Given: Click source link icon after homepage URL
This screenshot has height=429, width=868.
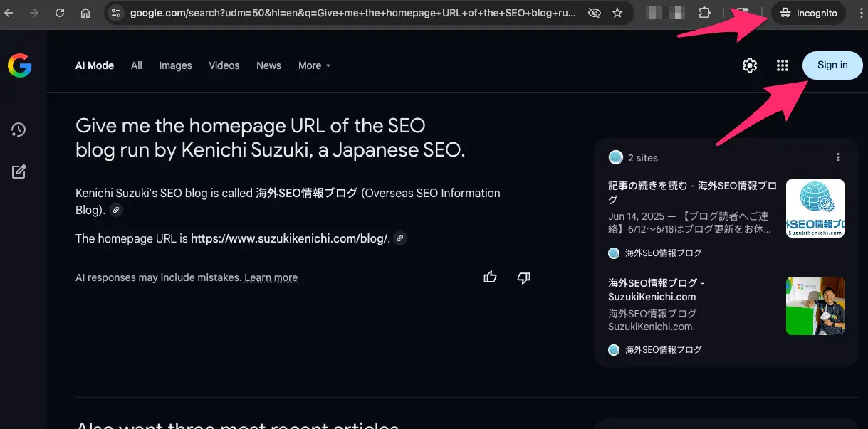Looking at the screenshot, I should (x=401, y=238).
